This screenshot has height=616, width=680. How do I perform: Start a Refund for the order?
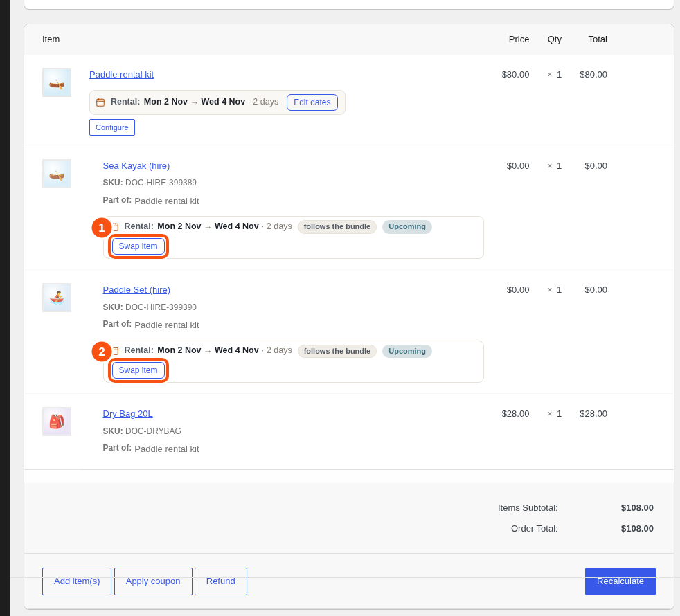coord(221,581)
